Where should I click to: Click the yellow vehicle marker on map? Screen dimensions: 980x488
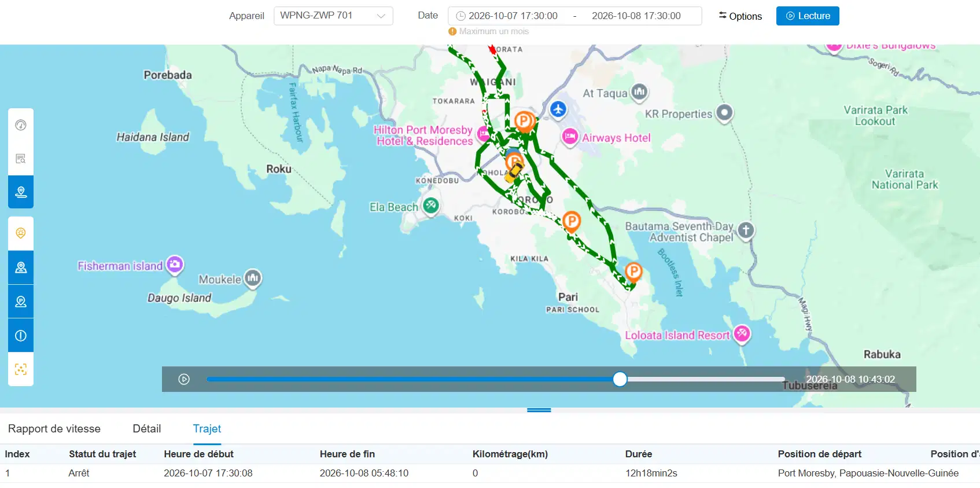pos(513,172)
